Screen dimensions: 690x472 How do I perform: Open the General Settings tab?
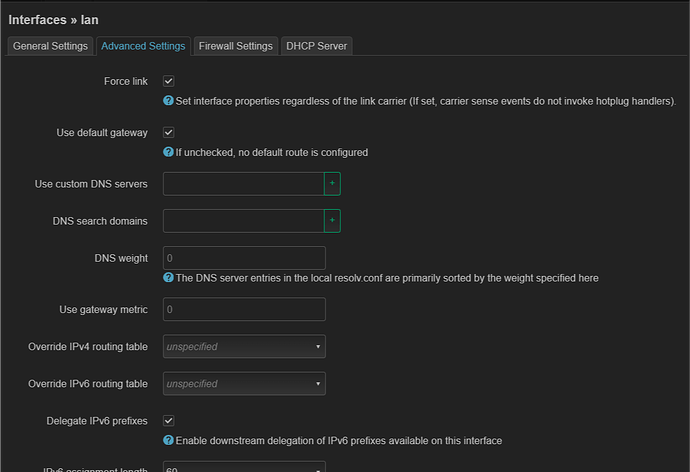click(50, 46)
